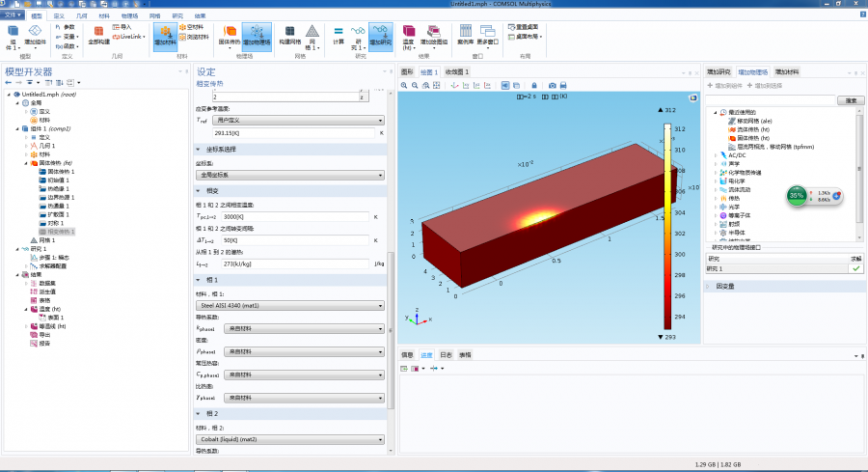Image resolution: width=868 pixels, height=472 pixels.
Task: Open the Steel AISI 4340 (mat1) material dropdown
Action: click(290, 306)
